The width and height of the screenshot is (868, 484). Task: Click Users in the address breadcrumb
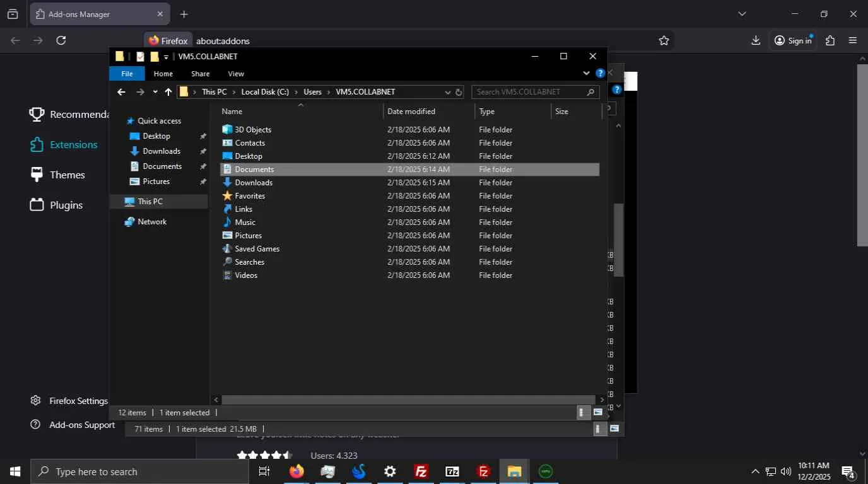(312, 92)
